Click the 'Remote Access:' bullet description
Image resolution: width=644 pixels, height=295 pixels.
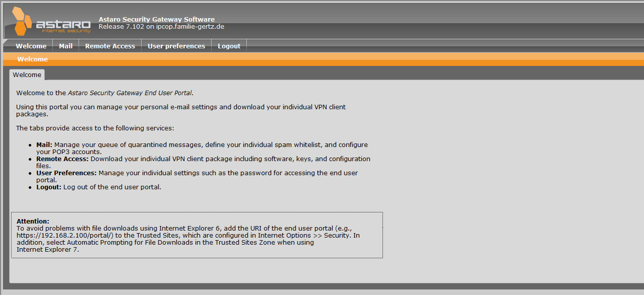[203, 162]
